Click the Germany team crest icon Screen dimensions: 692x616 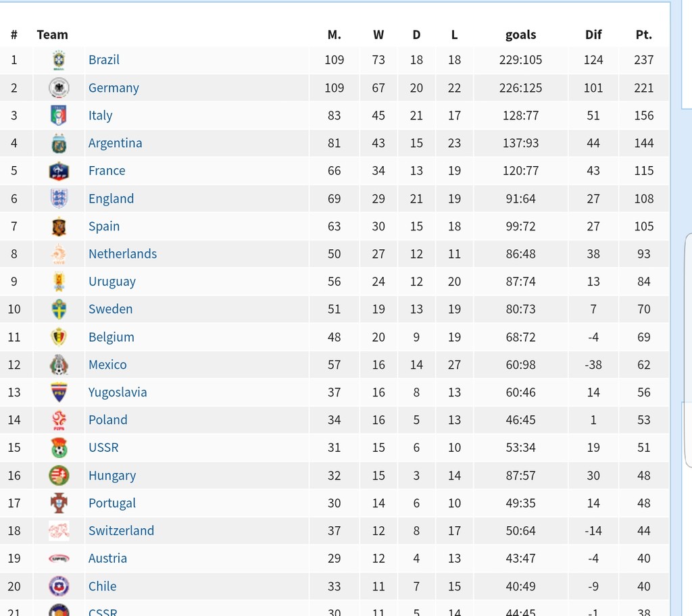pyautogui.click(x=59, y=88)
